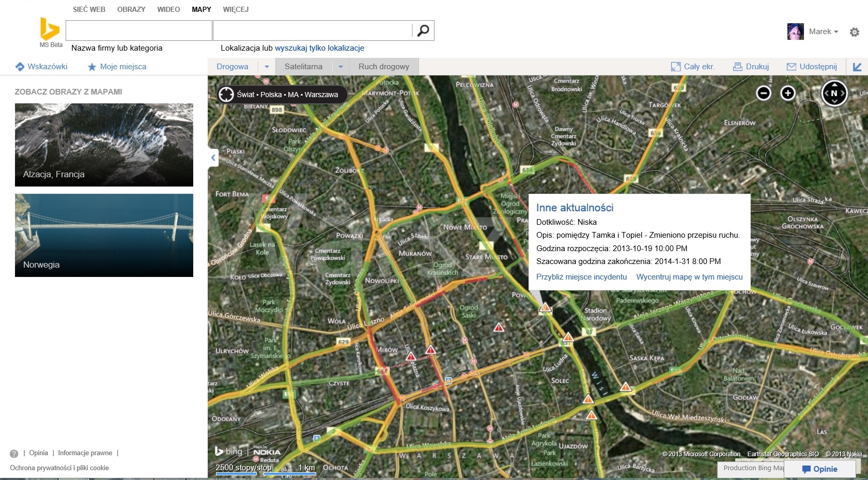Click the help question mark icon
This screenshot has height=480, width=868.
pos(14,454)
